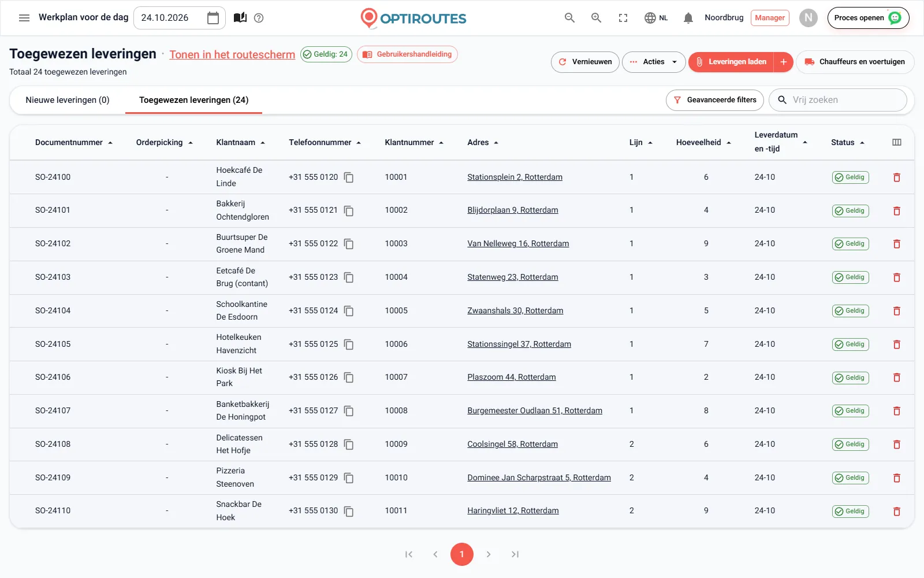Open the column chooser icon

click(897, 142)
